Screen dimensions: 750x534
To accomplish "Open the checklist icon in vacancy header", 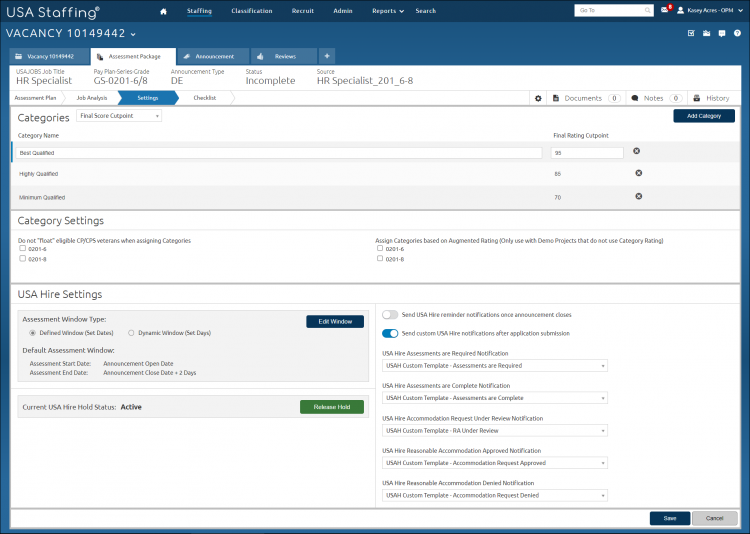I will tap(691, 33).
